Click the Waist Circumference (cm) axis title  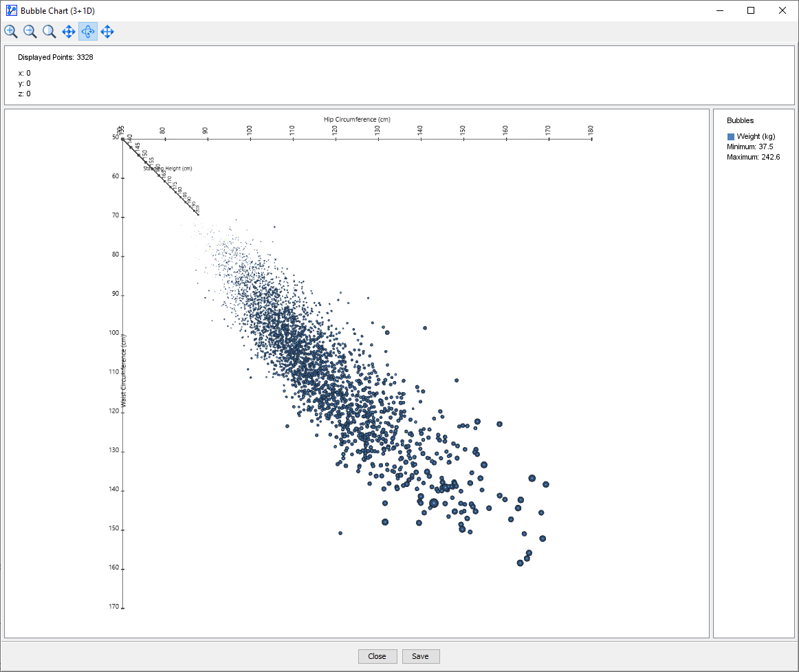click(124, 370)
